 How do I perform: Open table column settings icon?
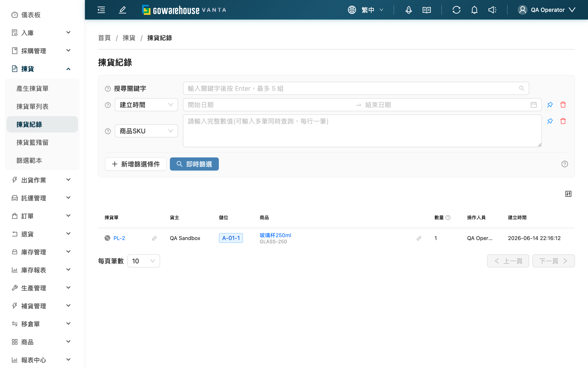(x=568, y=194)
